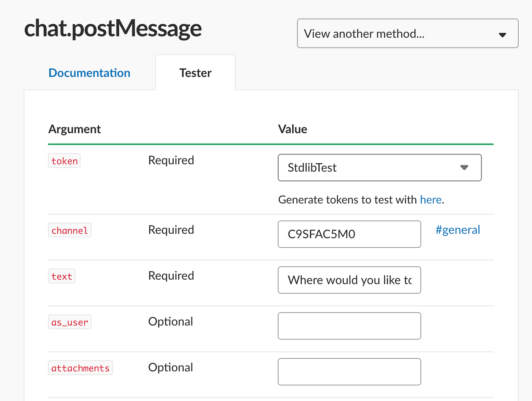Click the Argument column header
532x401 pixels.
(74, 129)
